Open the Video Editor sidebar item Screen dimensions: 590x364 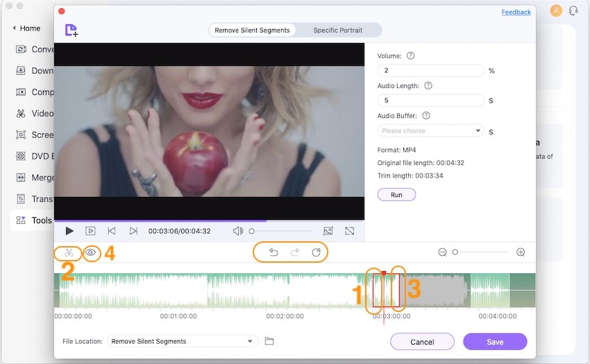click(x=35, y=114)
